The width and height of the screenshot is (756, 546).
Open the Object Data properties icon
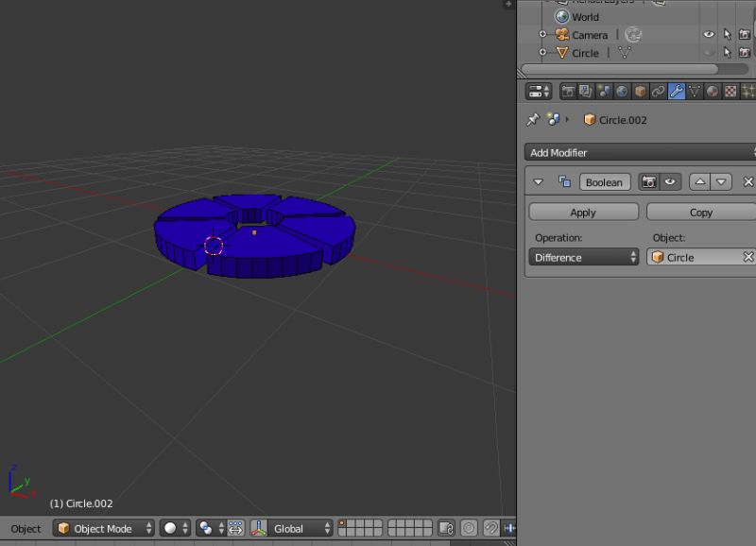pyautogui.click(x=695, y=91)
